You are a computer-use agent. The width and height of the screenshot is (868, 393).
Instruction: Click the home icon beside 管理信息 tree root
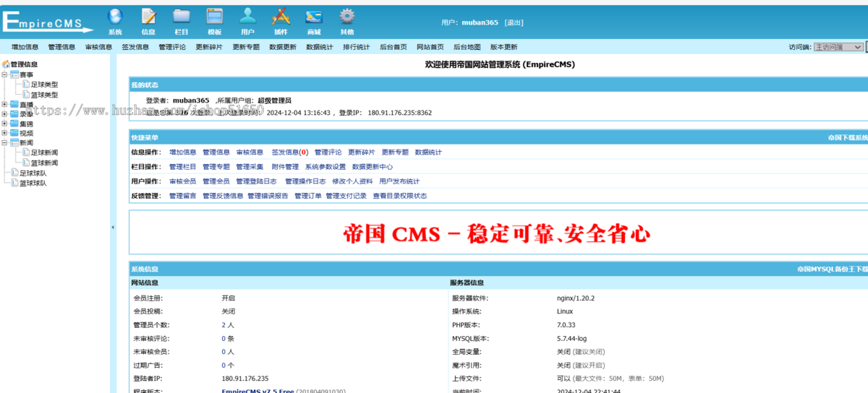(7, 64)
